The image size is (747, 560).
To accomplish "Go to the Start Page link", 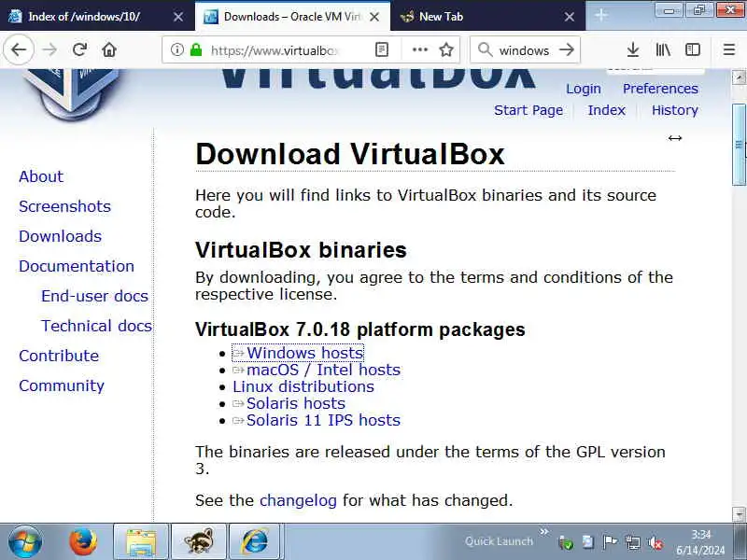I will (529, 110).
